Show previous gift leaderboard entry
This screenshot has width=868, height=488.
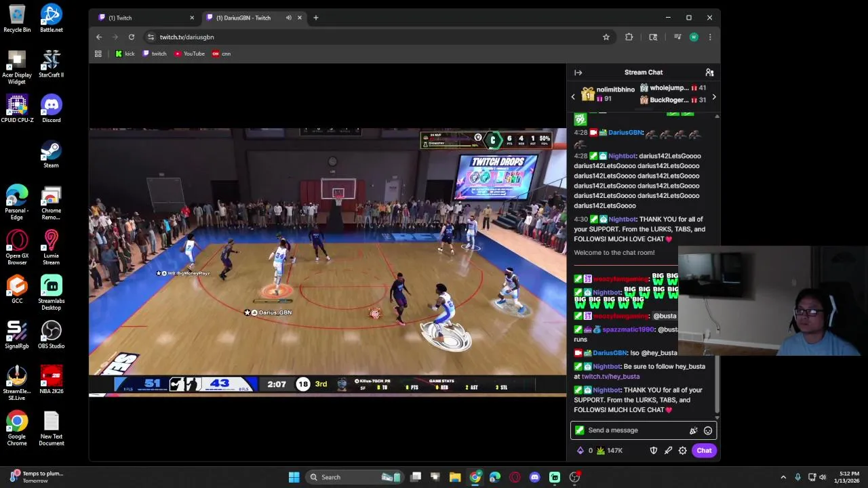tap(573, 97)
